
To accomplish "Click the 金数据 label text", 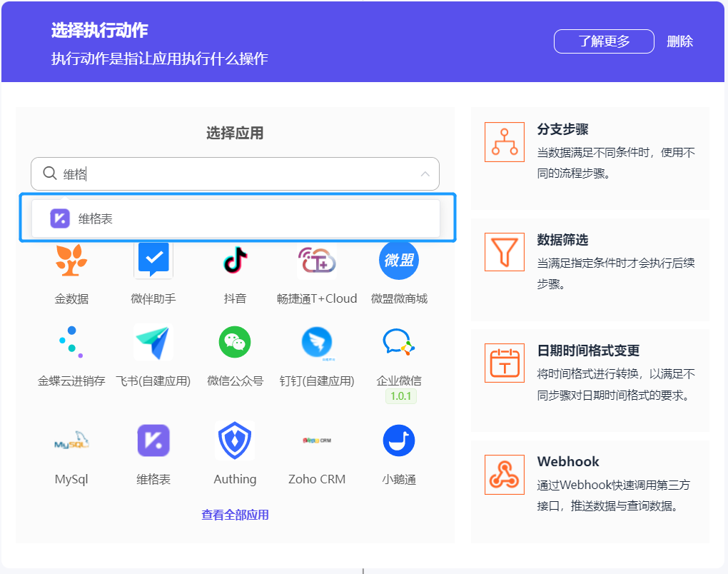I will (71, 298).
